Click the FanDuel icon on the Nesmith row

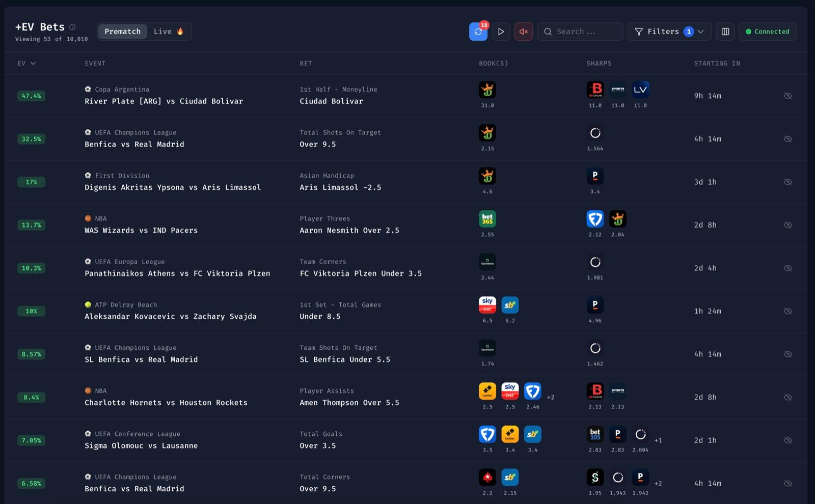click(595, 219)
